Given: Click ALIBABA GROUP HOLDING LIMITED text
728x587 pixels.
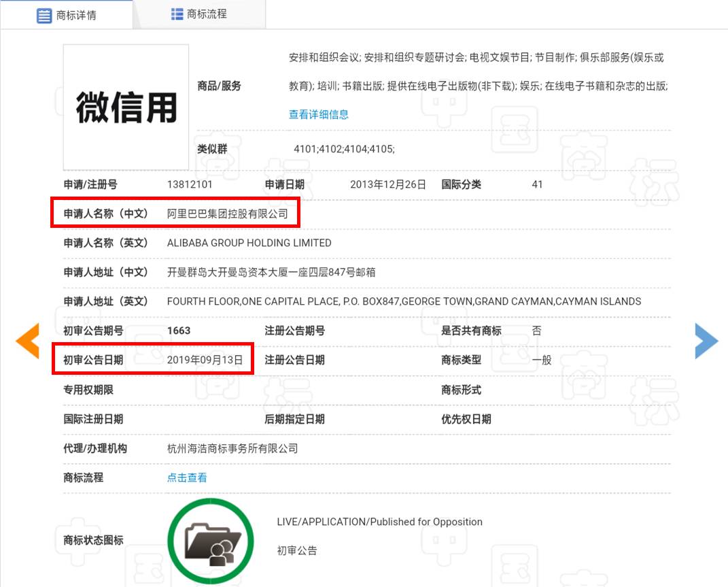Looking at the screenshot, I should pos(249,243).
